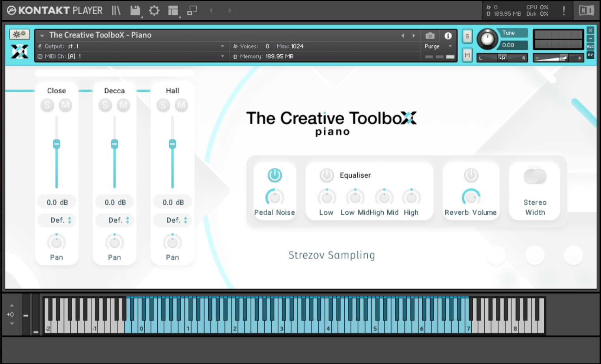
Task: Mute the Decca microphone
Action: 123,105
